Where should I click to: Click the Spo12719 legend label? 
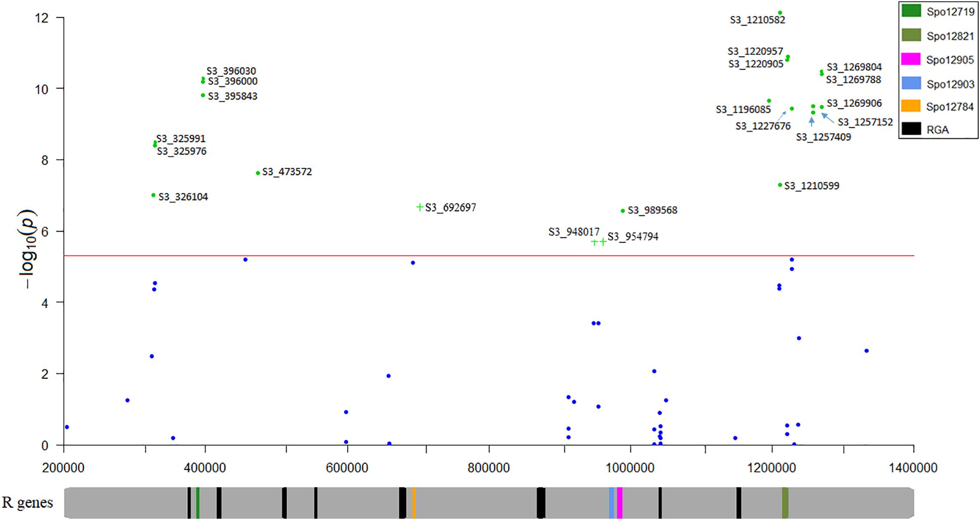(950, 12)
